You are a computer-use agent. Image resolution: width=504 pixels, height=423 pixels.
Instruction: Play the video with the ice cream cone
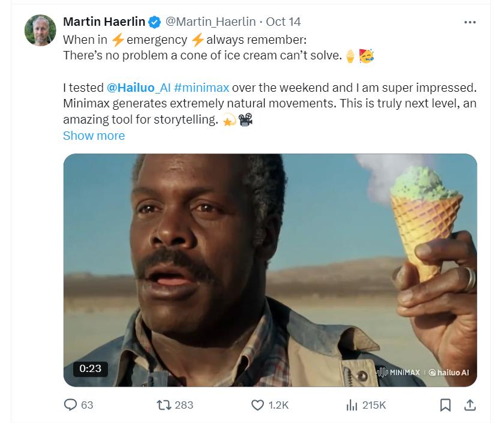[270, 270]
